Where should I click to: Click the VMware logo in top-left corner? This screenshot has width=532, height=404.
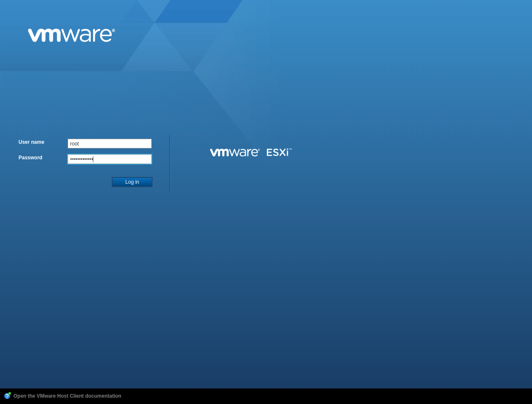[71, 35]
